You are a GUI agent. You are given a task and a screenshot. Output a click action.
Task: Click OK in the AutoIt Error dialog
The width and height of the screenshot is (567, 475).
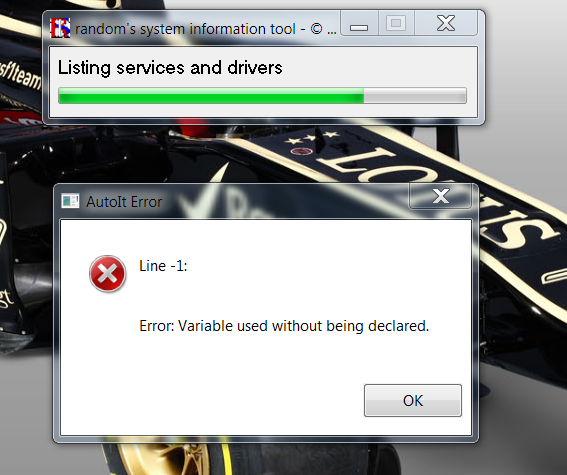click(x=413, y=401)
